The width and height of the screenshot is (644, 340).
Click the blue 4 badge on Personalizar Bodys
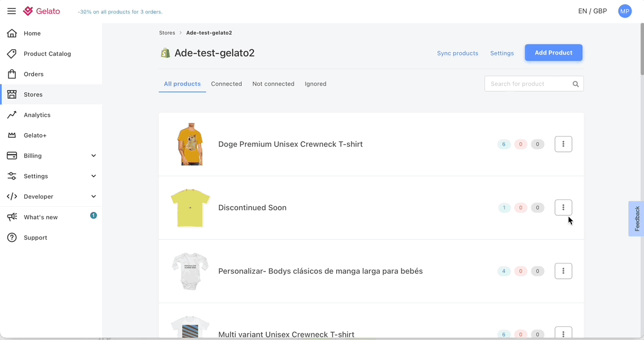click(x=503, y=271)
